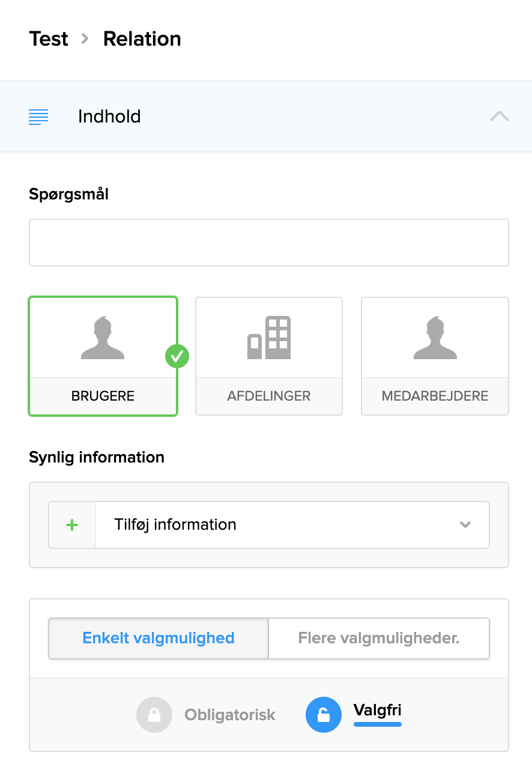Switch the selected card to AFDELINGER
This screenshot has width=532, height=770.
[x=268, y=356]
